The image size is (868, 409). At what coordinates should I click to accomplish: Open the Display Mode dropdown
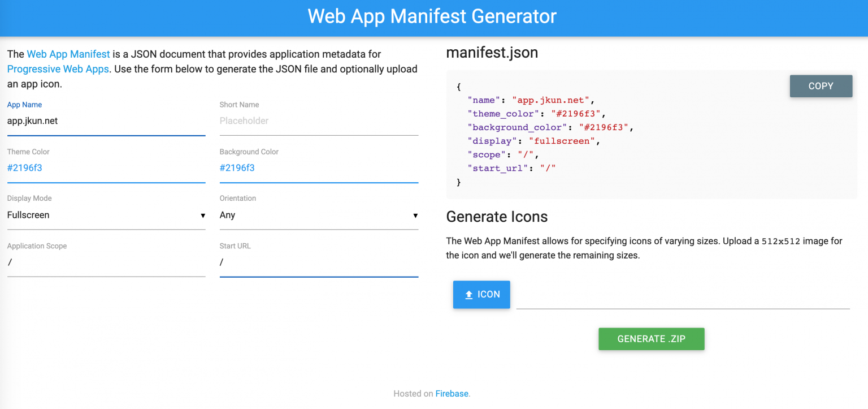106,215
